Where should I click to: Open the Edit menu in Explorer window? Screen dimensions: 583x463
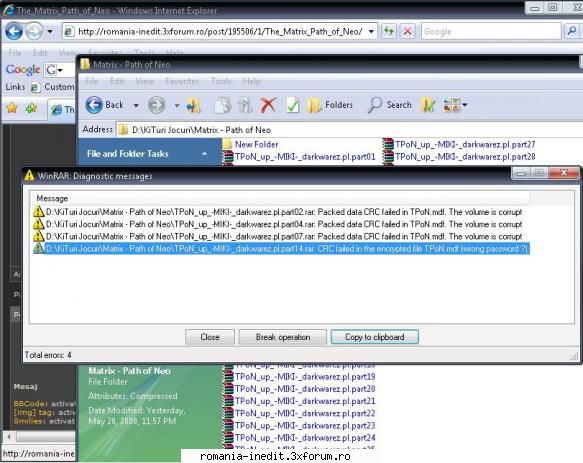tap(117, 81)
